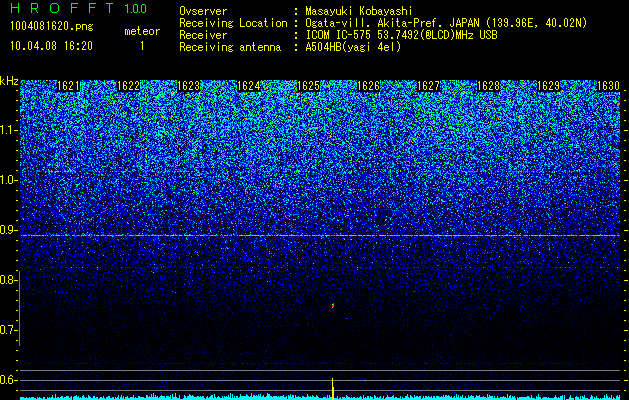Click the 0.6 kHz axis label

click(9, 380)
